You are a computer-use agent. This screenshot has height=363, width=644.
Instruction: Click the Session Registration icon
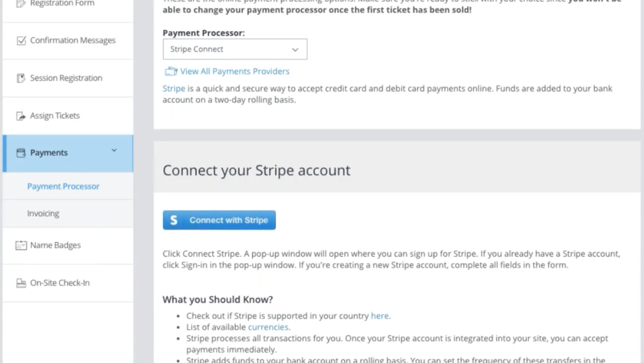pyautogui.click(x=21, y=78)
